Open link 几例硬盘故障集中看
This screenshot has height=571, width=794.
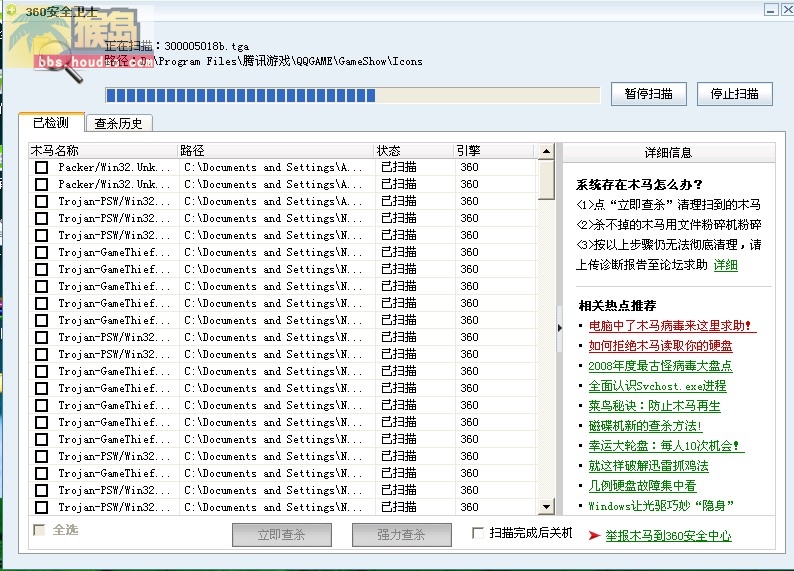coord(642,485)
